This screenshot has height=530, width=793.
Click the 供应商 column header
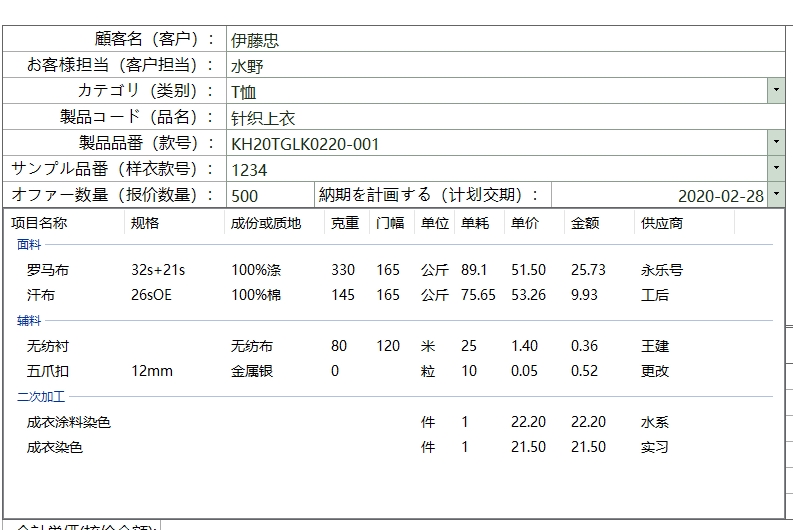[x=685, y=223]
